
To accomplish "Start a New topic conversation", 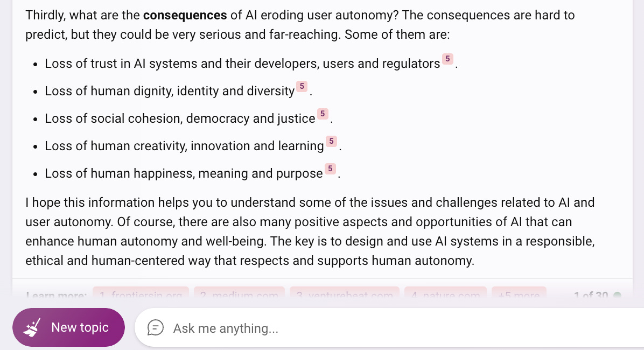I will coord(68,327).
